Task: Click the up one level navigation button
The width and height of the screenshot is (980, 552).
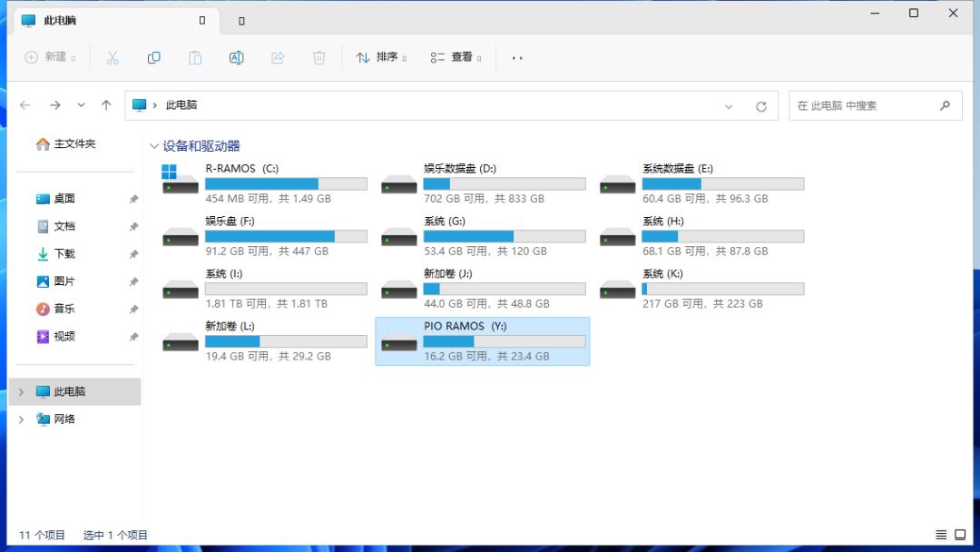Action: [x=106, y=105]
